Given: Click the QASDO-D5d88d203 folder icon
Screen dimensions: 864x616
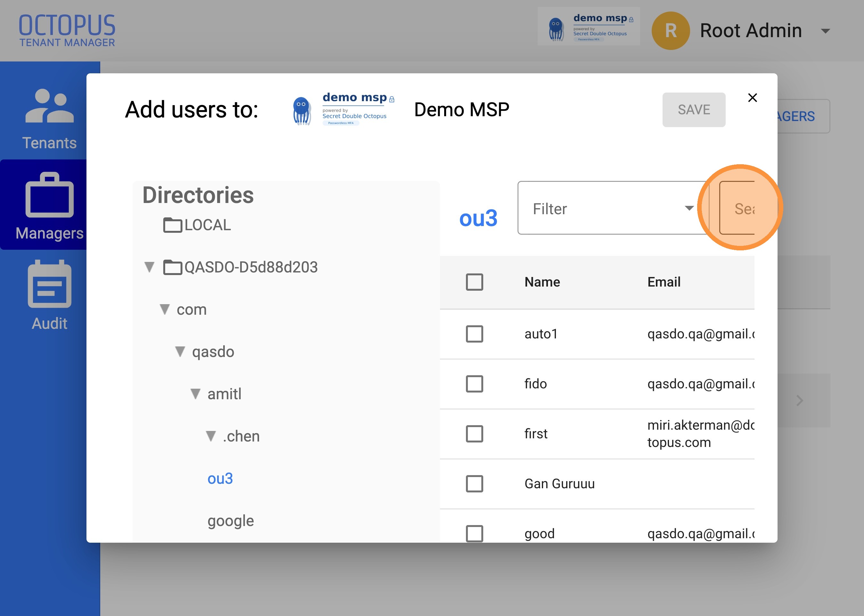Looking at the screenshot, I should point(173,267).
